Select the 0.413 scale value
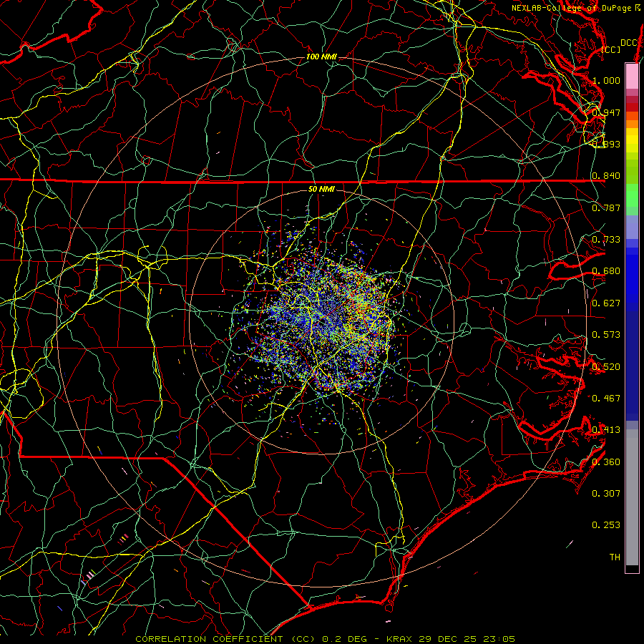644x644 pixels. (606, 430)
